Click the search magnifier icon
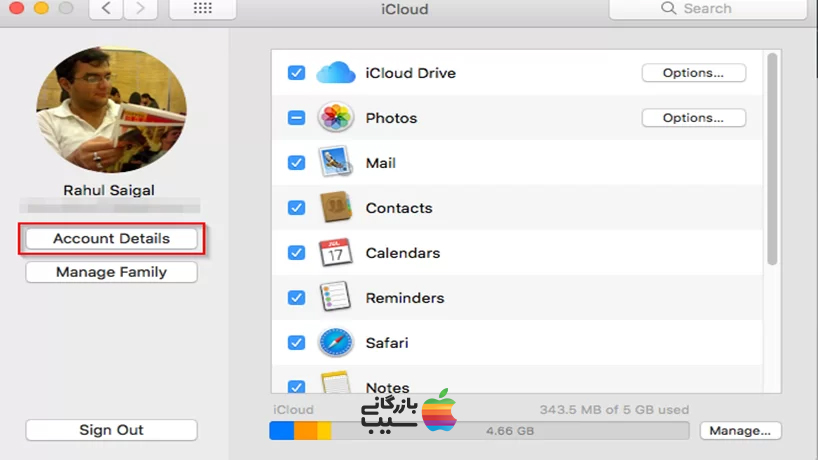The width and height of the screenshot is (818, 460). pyautogui.click(x=668, y=8)
